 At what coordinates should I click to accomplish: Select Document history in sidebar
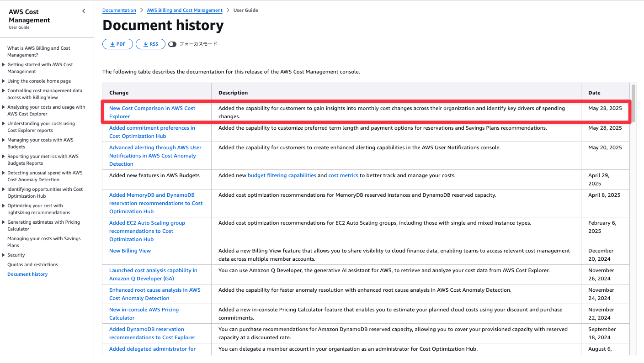point(27,274)
